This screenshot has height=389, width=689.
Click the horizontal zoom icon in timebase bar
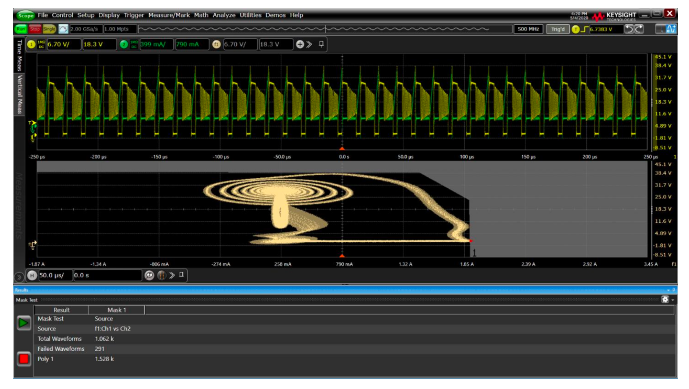pos(149,275)
